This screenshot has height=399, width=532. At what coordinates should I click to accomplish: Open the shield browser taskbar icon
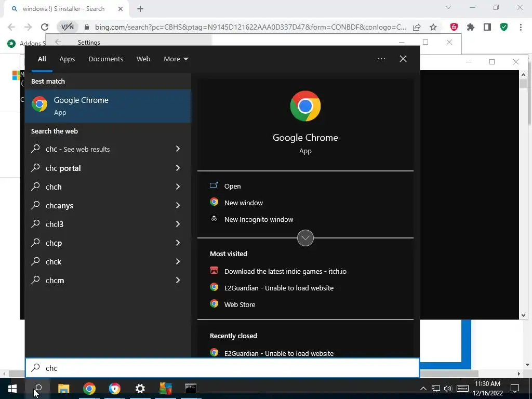click(x=115, y=389)
